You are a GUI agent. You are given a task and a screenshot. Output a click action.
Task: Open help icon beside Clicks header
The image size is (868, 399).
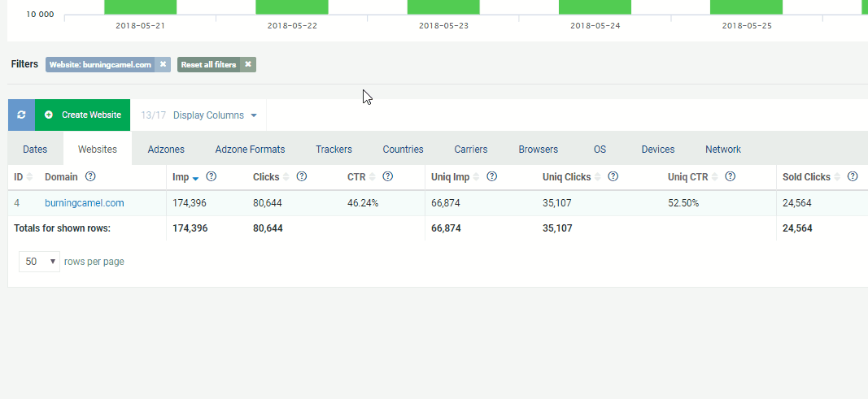tap(302, 177)
